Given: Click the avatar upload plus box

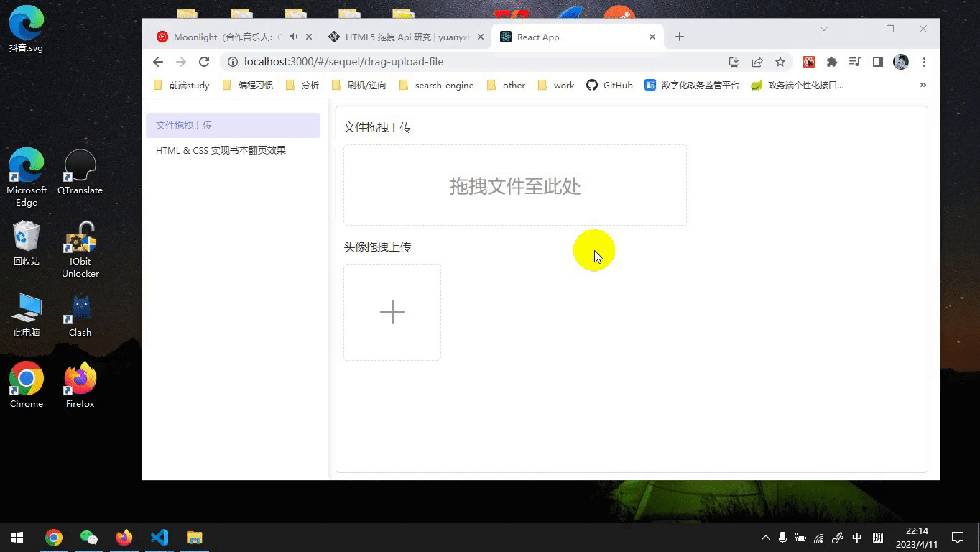Looking at the screenshot, I should [x=392, y=312].
